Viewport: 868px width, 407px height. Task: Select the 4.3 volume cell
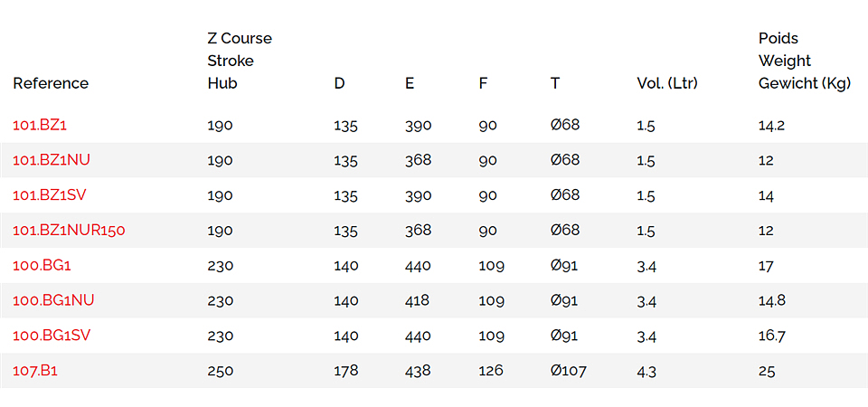[646, 371]
